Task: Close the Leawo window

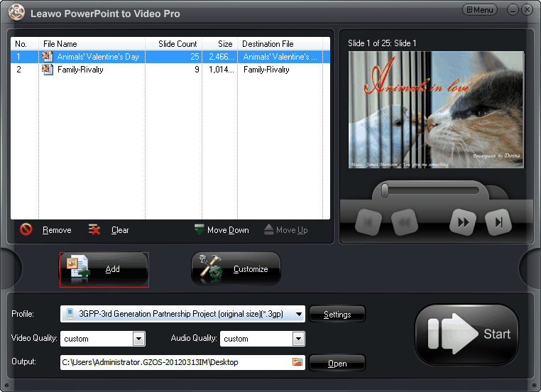Action: tap(527, 10)
